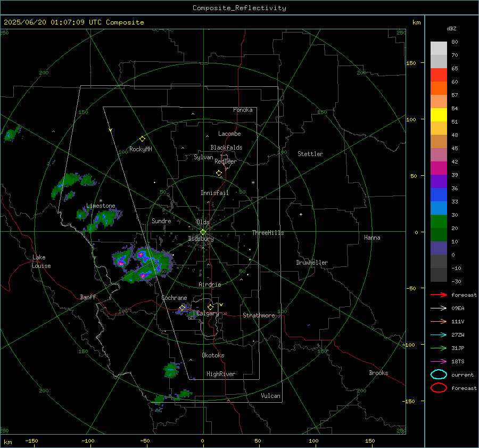
Task: Click the Stettler label
Action: [310, 154]
